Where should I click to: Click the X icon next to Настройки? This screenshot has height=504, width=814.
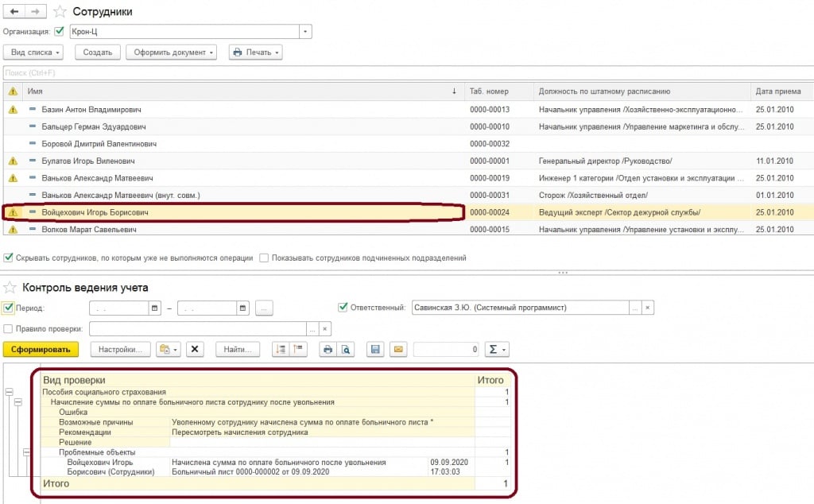coord(196,349)
